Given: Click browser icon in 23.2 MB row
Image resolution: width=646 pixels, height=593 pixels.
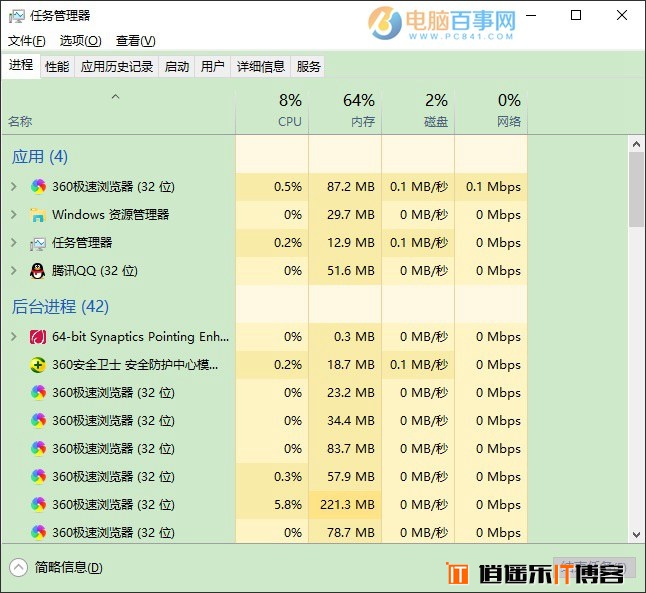Looking at the screenshot, I should pyautogui.click(x=38, y=393).
